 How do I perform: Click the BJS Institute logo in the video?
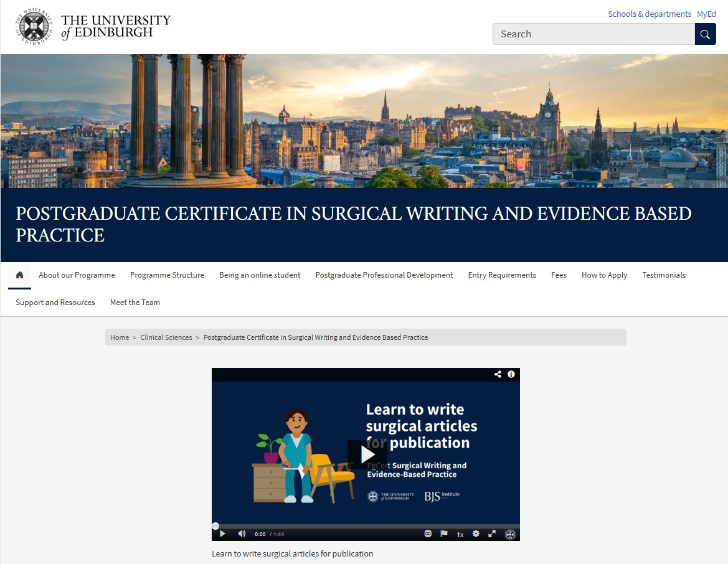pos(442,496)
